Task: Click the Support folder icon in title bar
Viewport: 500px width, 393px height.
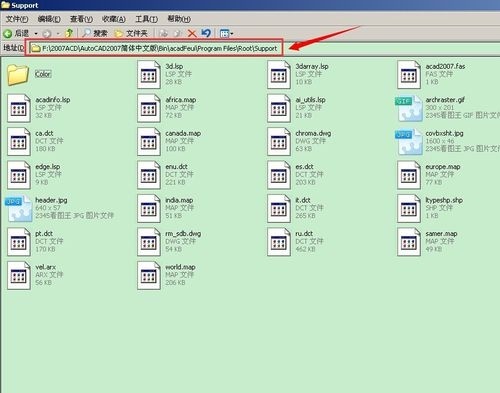Action: click(5, 5)
